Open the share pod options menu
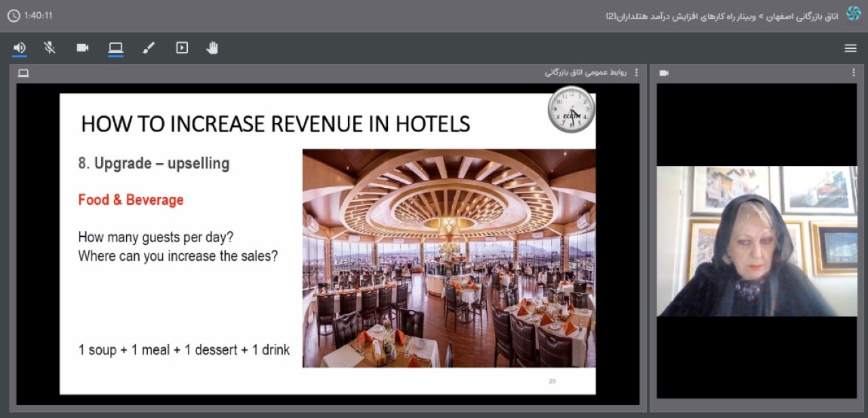Screen dimensions: 868x418 click(x=636, y=73)
